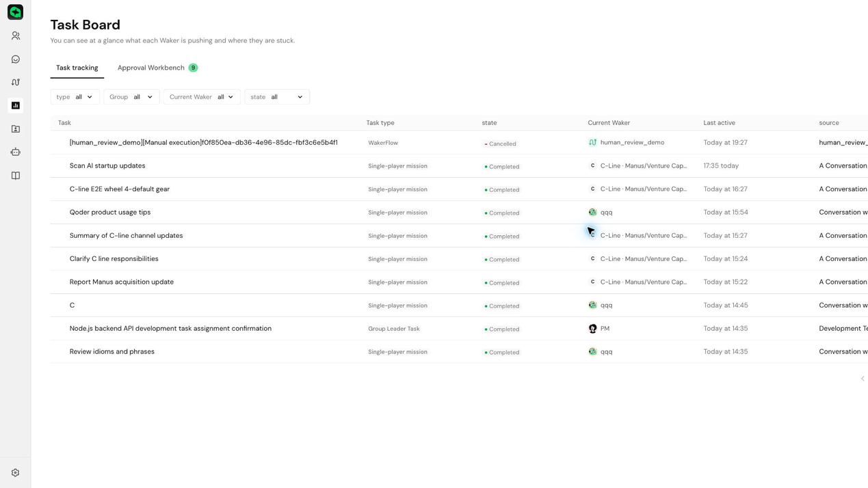
Task: Click the Cancelled status badge
Action: pyautogui.click(x=500, y=144)
